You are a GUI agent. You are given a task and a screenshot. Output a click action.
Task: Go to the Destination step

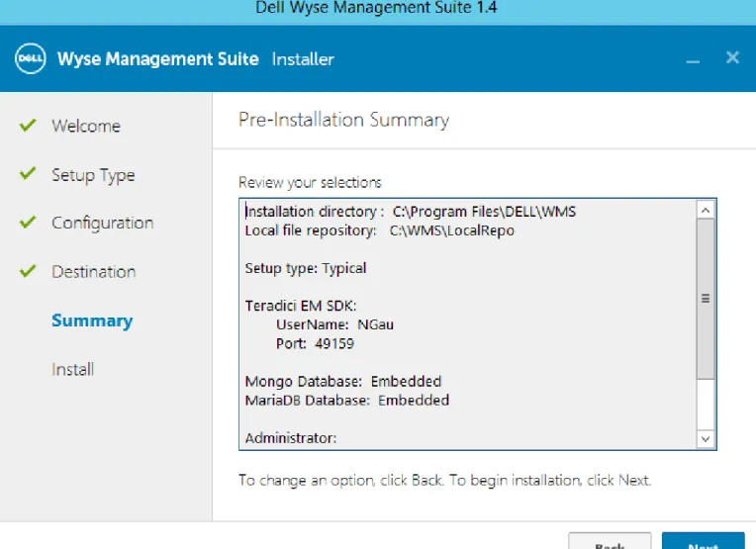pos(94,272)
